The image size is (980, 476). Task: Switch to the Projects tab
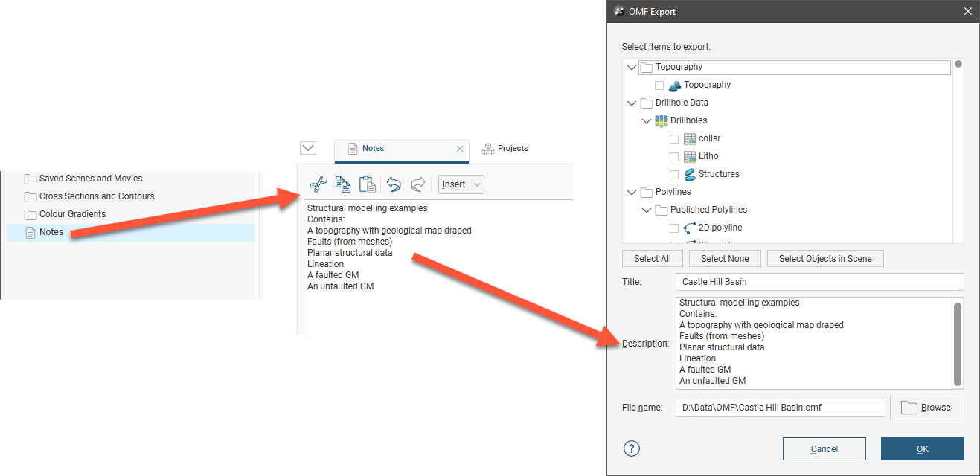tap(505, 149)
